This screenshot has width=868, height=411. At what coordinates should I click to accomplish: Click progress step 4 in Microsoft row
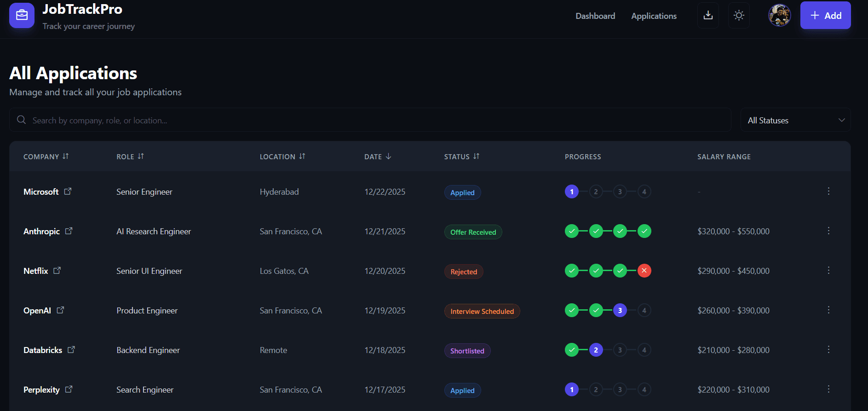pos(644,191)
